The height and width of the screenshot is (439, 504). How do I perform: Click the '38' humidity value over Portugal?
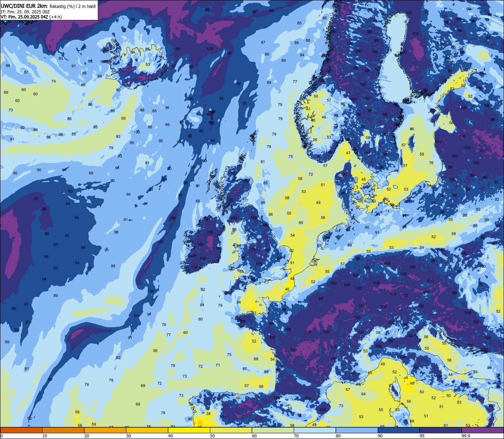coord(208,413)
